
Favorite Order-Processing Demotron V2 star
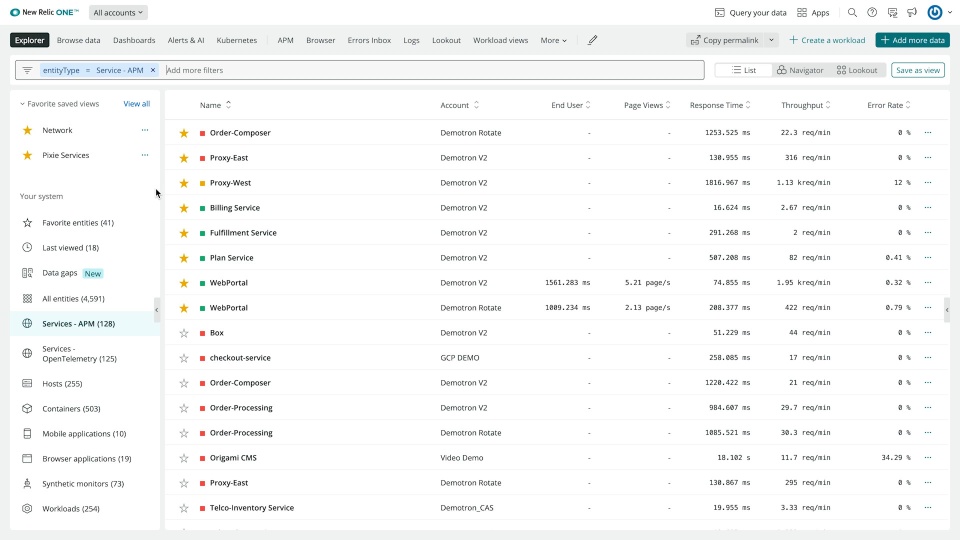click(x=184, y=408)
